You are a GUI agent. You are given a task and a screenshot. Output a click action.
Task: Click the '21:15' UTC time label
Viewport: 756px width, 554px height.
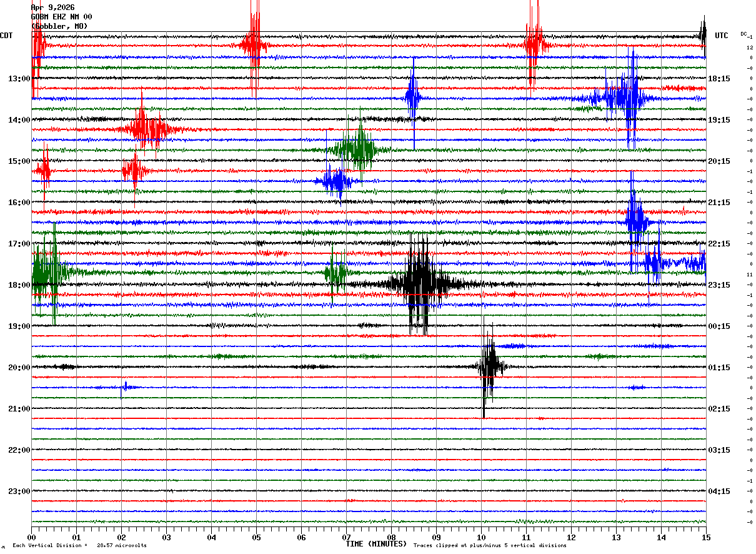719,203
